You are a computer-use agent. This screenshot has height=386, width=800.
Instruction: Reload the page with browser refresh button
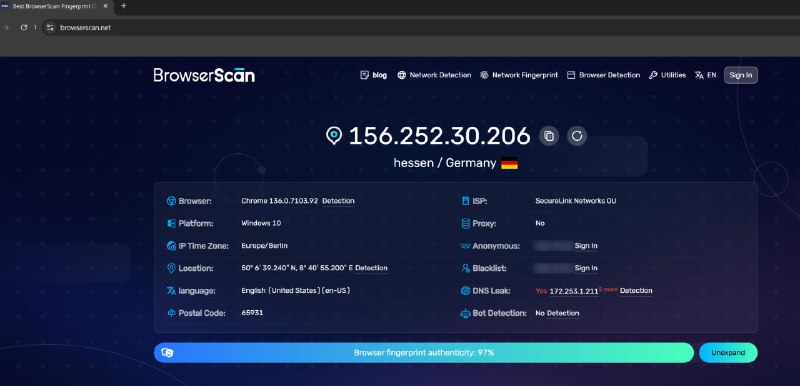click(23, 28)
